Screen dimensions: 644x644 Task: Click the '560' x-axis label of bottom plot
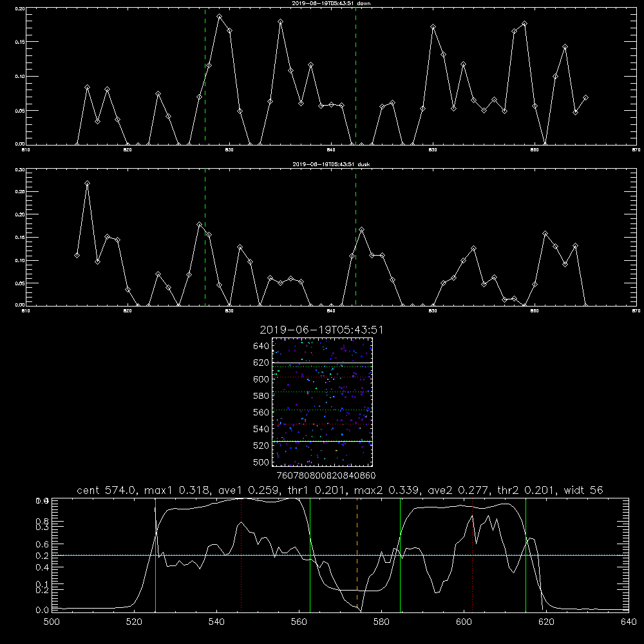299,622
